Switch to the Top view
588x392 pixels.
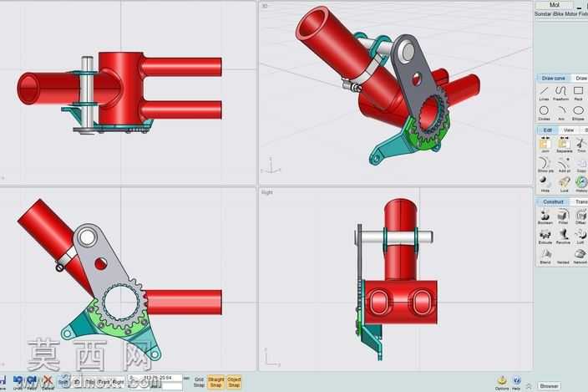click(90, 382)
